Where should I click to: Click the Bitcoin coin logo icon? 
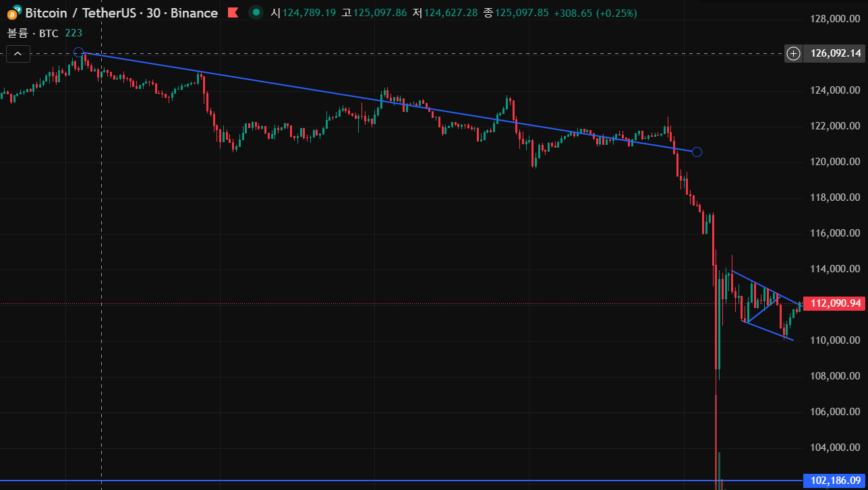[13, 13]
